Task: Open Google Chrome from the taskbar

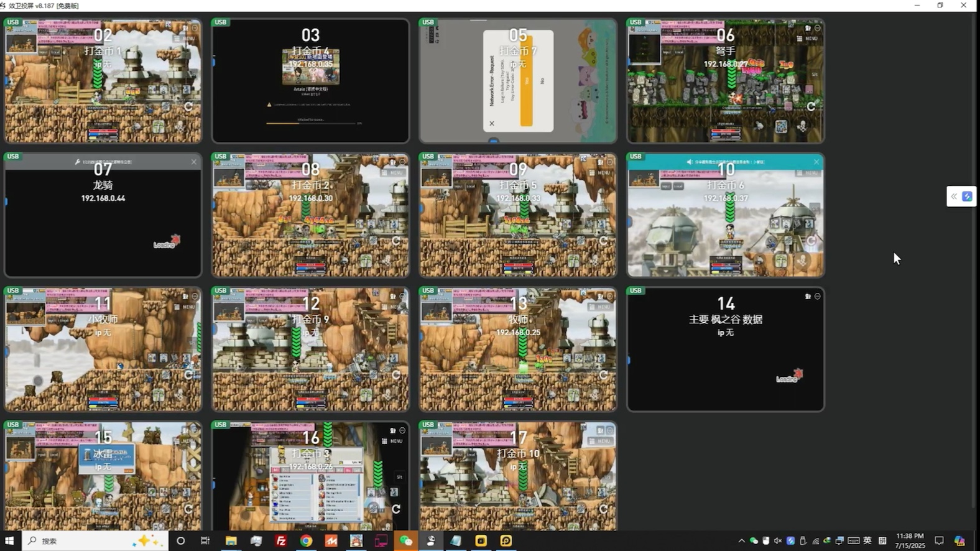Action: pos(306,541)
